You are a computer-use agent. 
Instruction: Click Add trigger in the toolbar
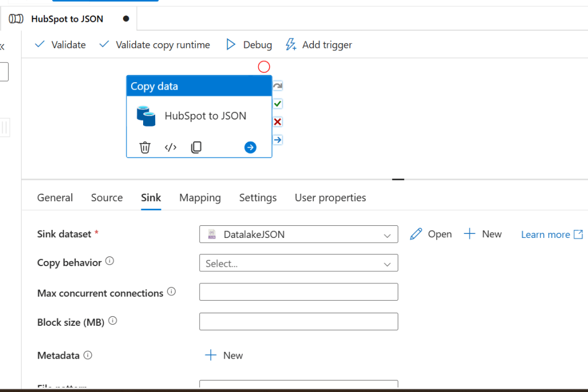pyautogui.click(x=319, y=45)
